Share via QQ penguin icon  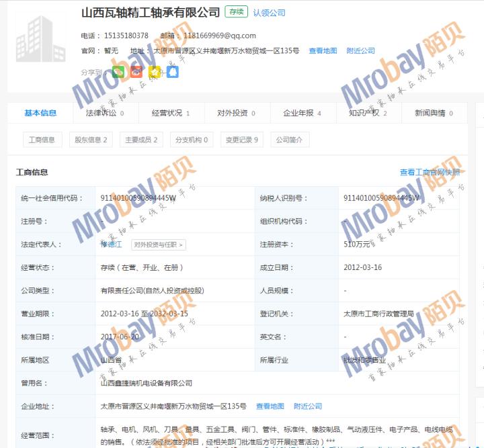pyautogui.click(x=173, y=71)
